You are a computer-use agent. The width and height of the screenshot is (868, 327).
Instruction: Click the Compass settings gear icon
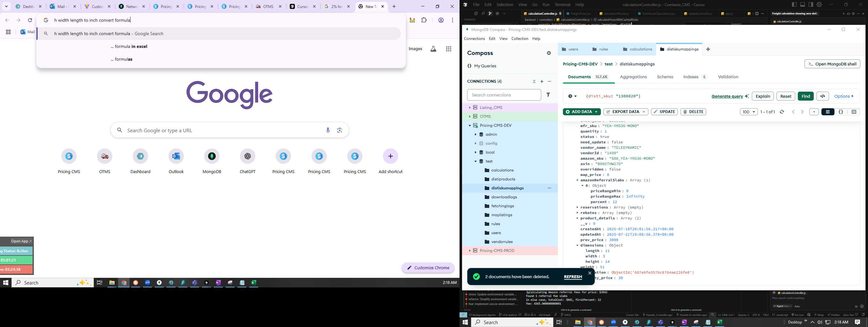[x=549, y=53]
